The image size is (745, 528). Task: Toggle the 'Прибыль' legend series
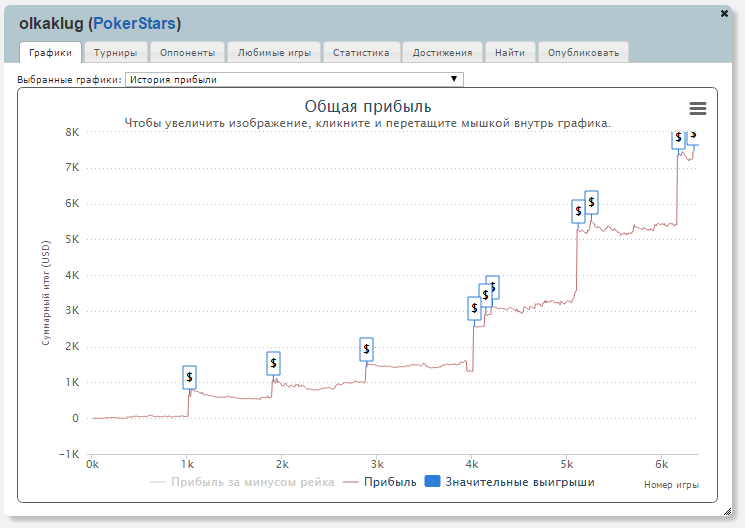pyautogui.click(x=380, y=482)
